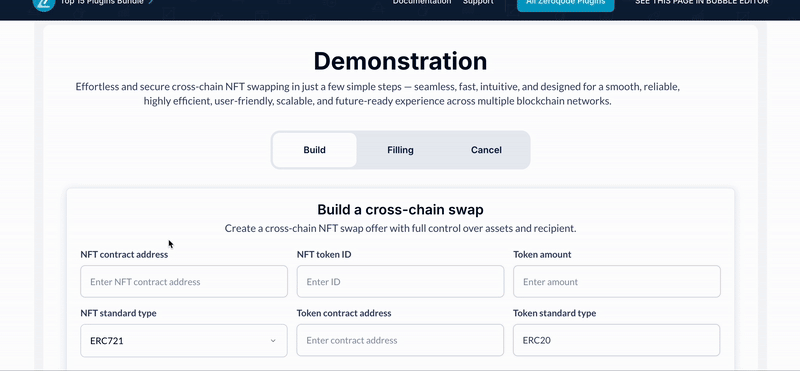Click the Token standard type ERC20 field
The height and width of the screenshot is (371, 800).
(x=616, y=340)
